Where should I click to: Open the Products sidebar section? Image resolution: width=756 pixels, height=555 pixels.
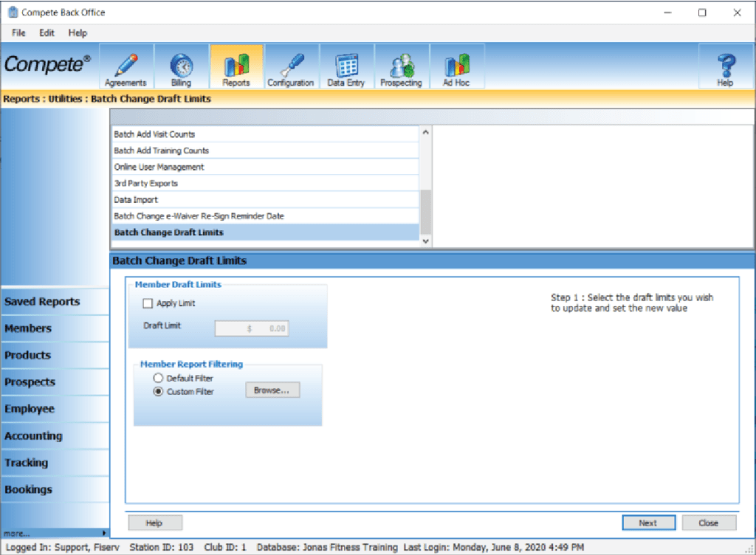pyautogui.click(x=55, y=356)
